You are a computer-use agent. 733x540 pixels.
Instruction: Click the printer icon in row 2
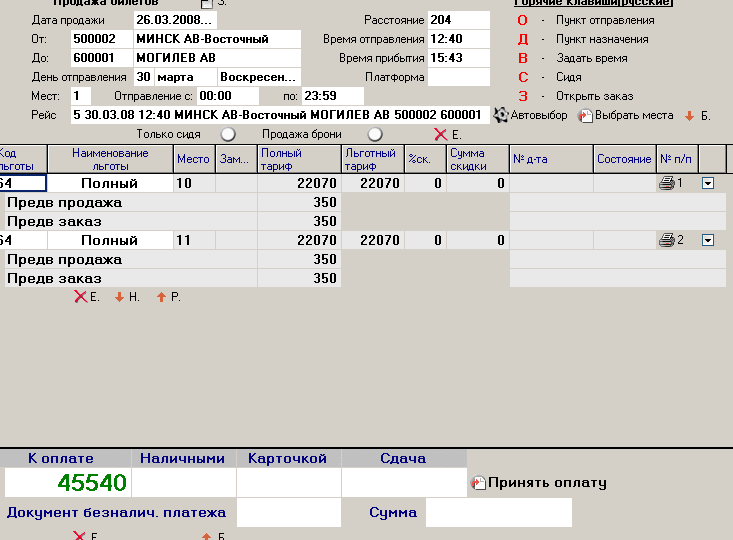[x=667, y=240]
